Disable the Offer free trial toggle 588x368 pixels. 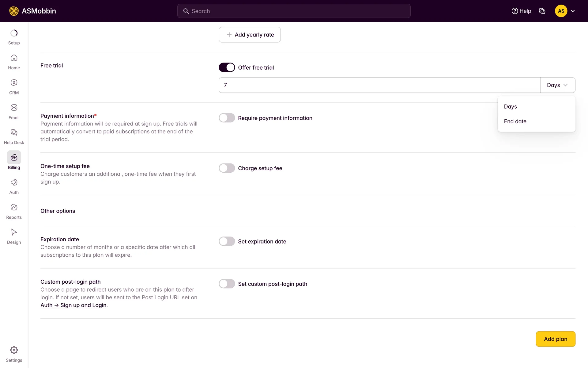227,67
